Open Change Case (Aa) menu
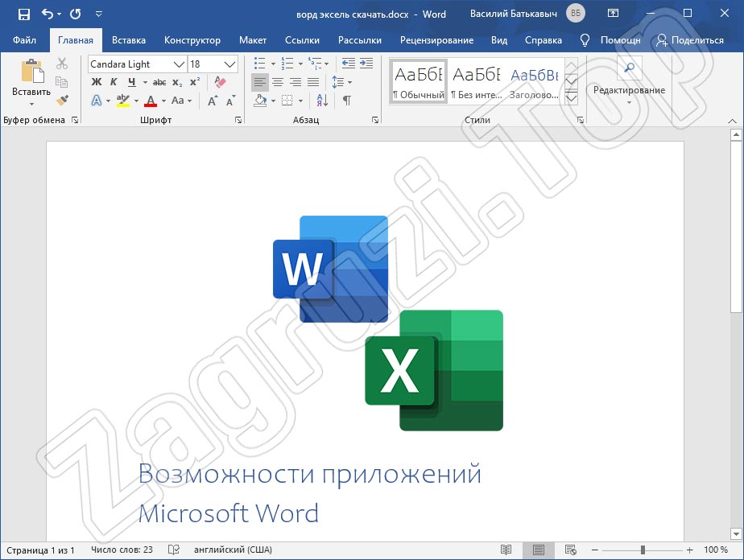Image resolution: width=744 pixels, height=560 pixels. [181, 101]
